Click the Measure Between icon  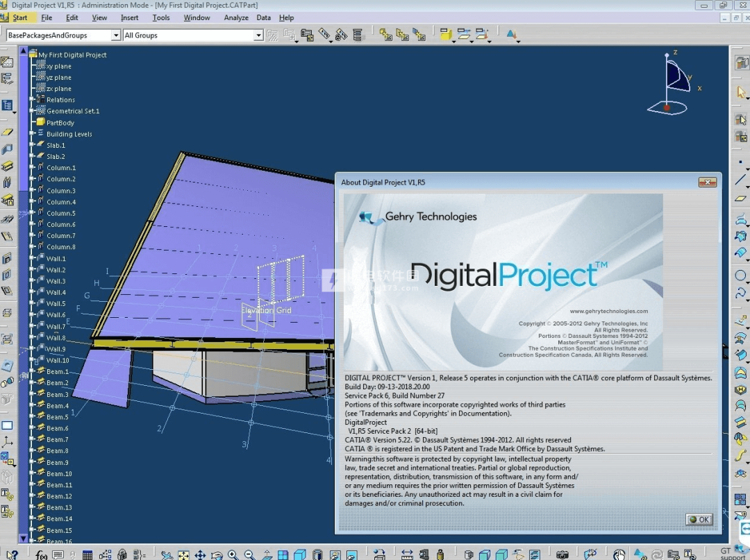coord(407,554)
